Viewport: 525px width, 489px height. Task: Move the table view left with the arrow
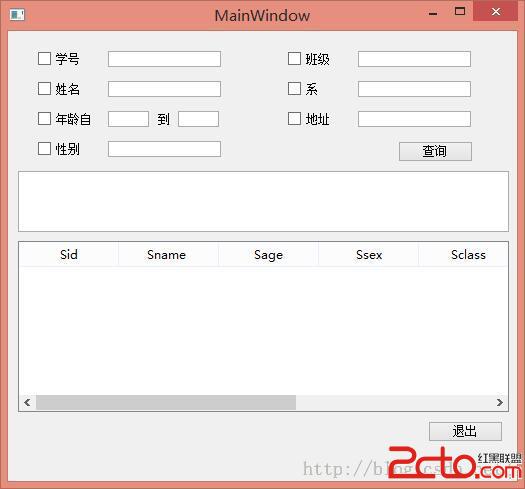27,402
